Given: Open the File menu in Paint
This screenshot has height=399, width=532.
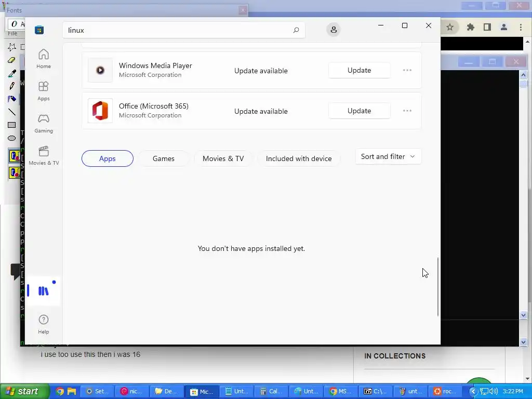Looking at the screenshot, I should click(12, 33).
